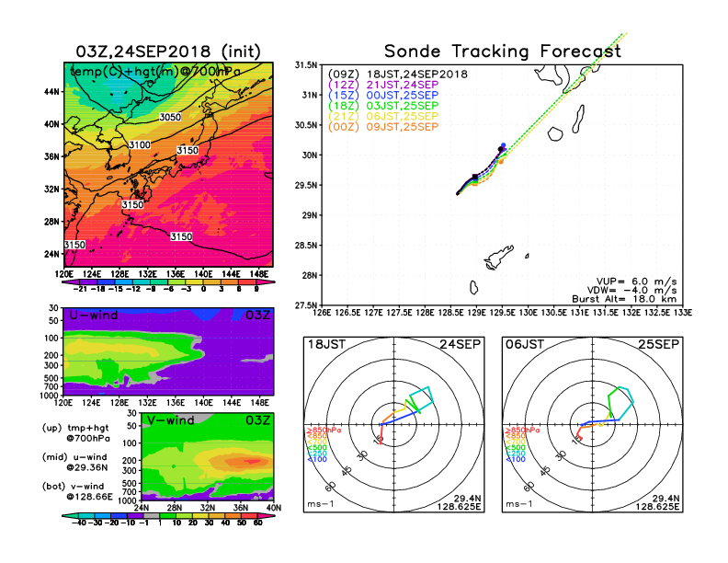Click the orange landing dot on the track

[x=500, y=161]
